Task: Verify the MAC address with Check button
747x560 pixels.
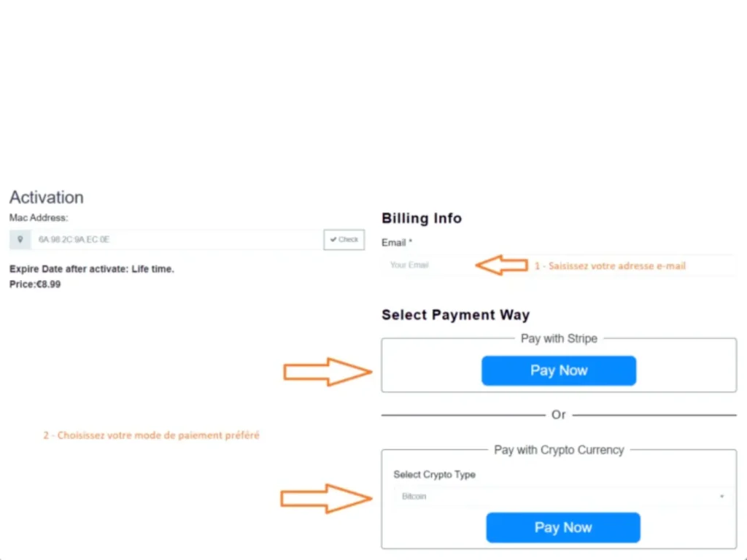Action: pyautogui.click(x=344, y=239)
